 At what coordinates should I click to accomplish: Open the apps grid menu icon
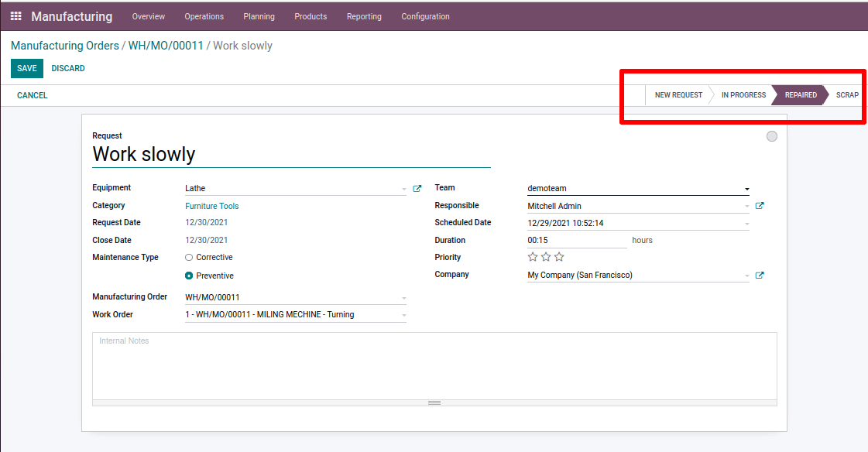pyautogui.click(x=15, y=16)
